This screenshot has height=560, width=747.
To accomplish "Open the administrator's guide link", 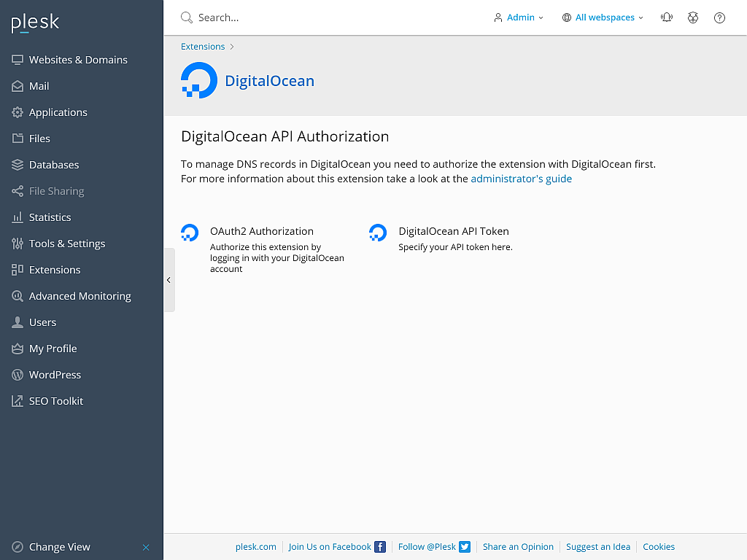I will pyautogui.click(x=521, y=179).
